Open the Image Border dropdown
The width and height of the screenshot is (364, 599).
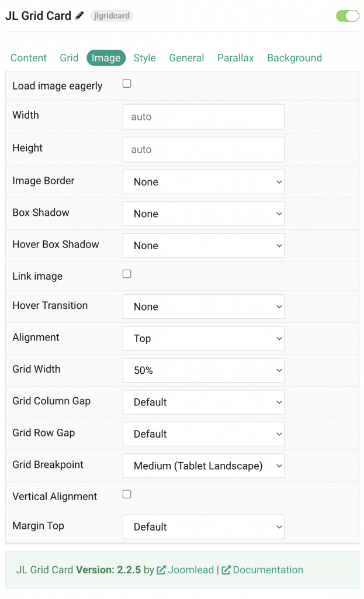tap(203, 182)
